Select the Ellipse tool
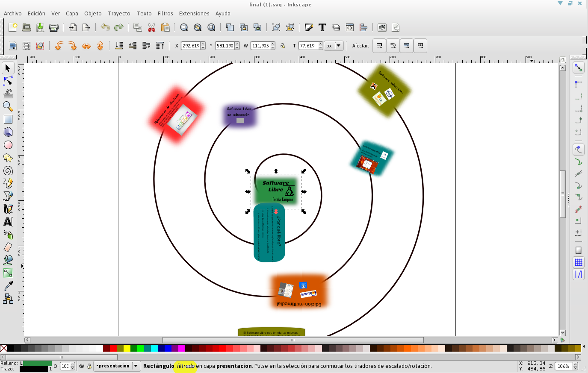Screen dimensions: 588x373 (x=8, y=145)
